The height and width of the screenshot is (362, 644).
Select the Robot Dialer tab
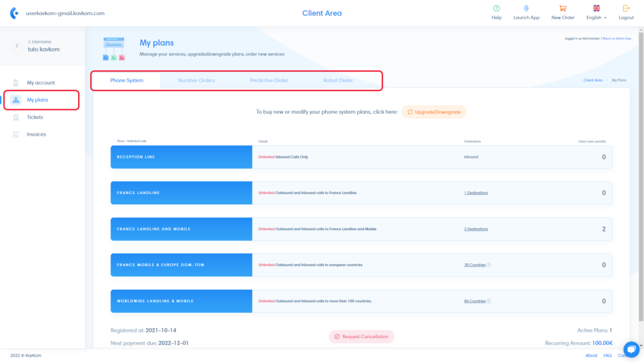(x=338, y=80)
